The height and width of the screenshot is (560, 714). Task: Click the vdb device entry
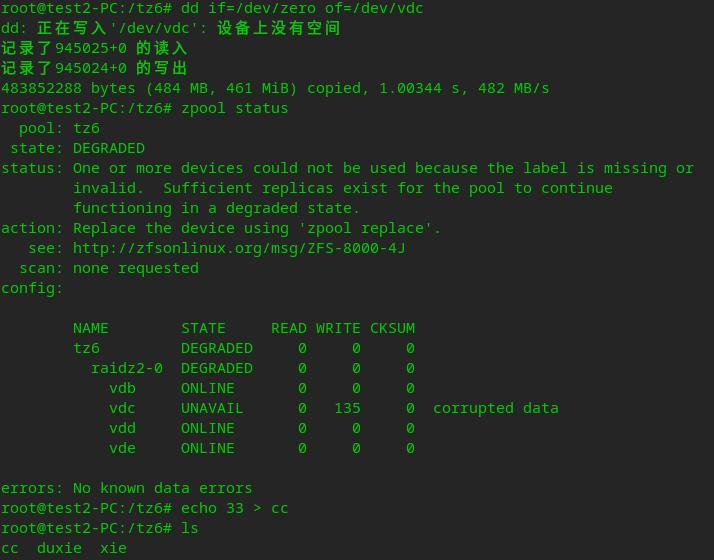click(122, 388)
